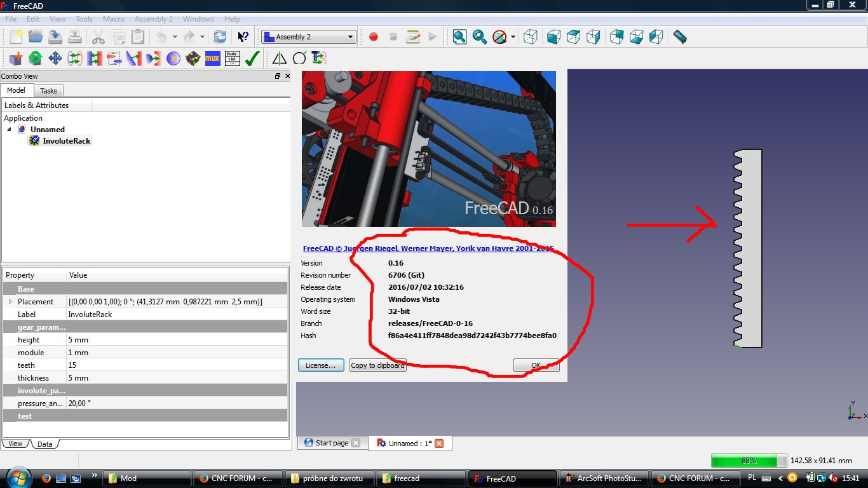This screenshot has height=488, width=868.
Task: Collapse the Unnamed document tree node
Action: coord(10,130)
